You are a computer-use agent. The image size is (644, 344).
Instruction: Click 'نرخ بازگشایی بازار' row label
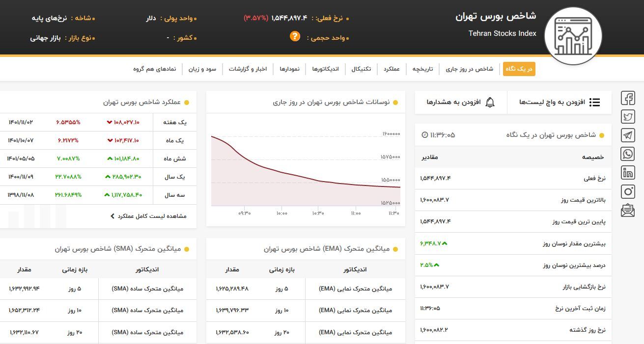(x=584, y=287)
